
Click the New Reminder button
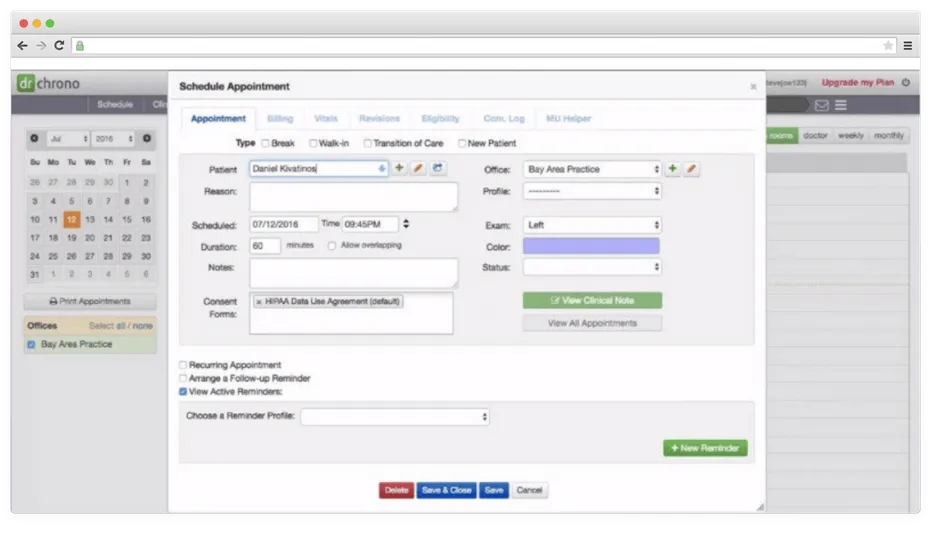[705, 448]
